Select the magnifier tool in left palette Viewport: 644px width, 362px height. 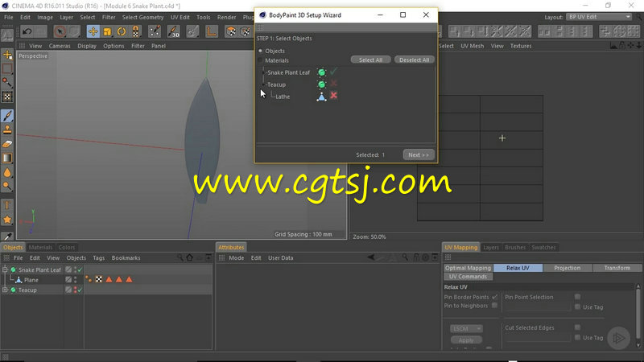[x=7, y=187]
